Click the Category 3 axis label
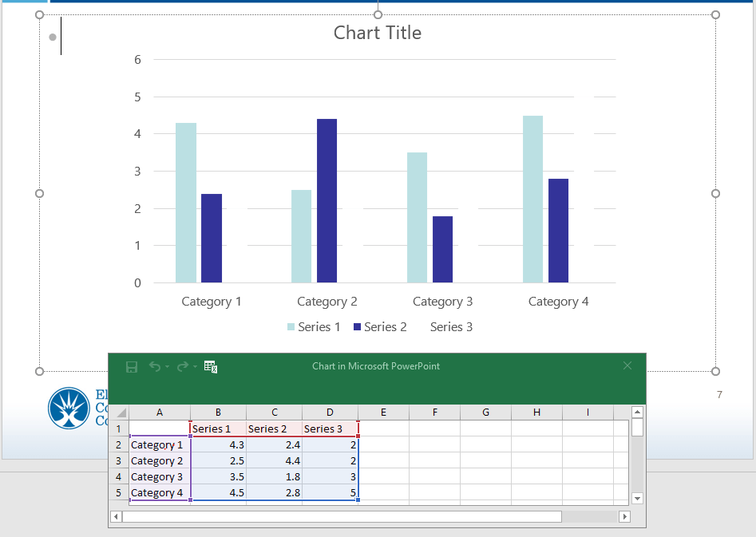Screen dimensions: 756x537 442,302
